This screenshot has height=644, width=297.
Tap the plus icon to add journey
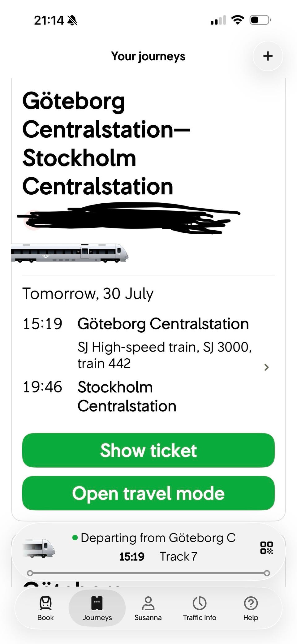click(x=268, y=56)
